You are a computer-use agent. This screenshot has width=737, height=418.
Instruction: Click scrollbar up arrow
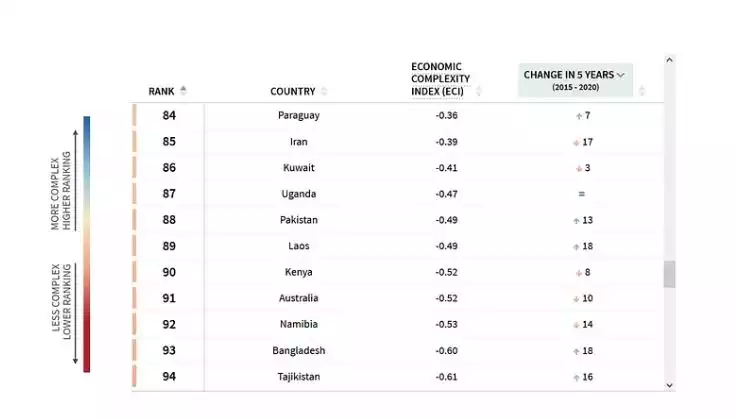coord(669,60)
